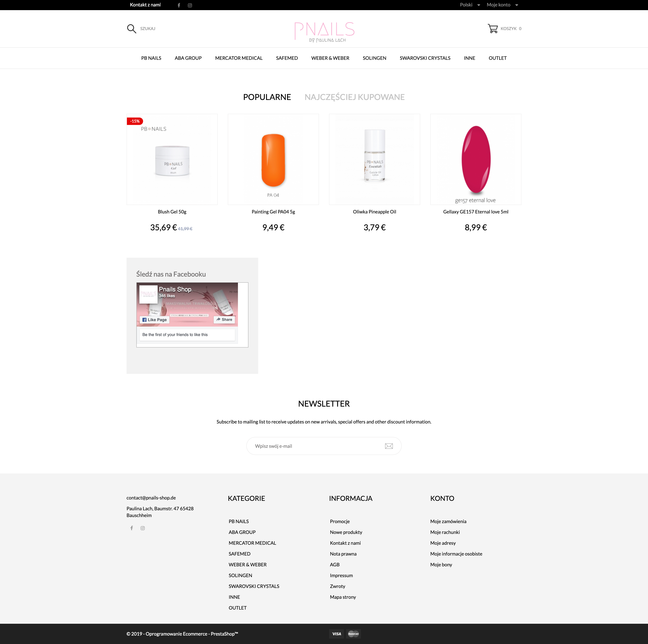Open Gellaxy GE157 Eternal love image
This screenshot has width=648, height=644.
(x=476, y=159)
